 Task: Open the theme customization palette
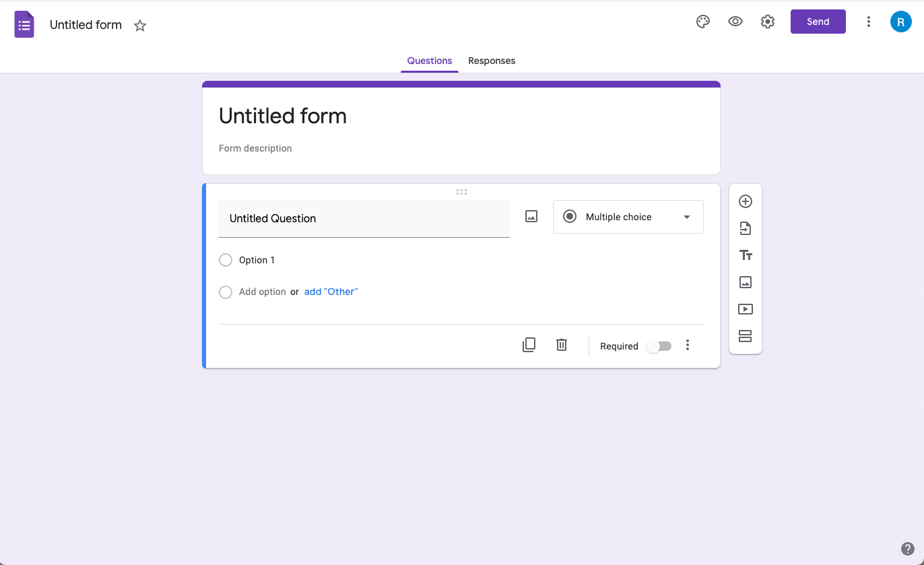pyautogui.click(x=703, y=22)
